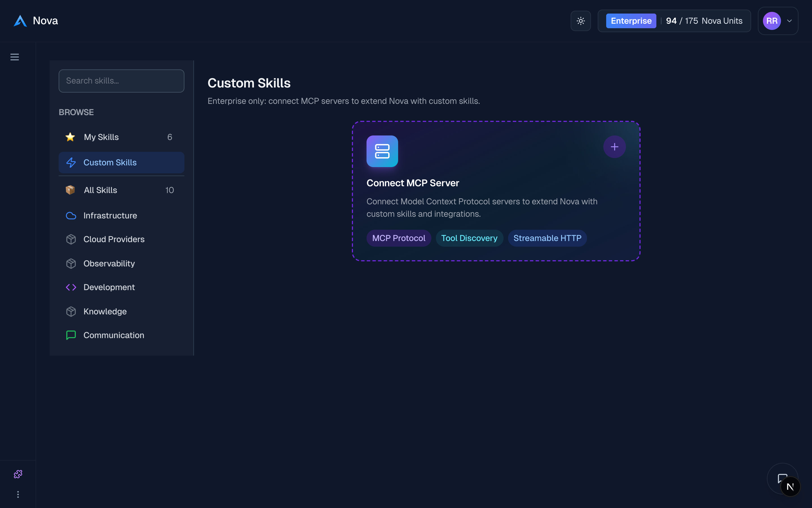Open the RR user avatar
The image size is (812, 508).
[772, 21]
